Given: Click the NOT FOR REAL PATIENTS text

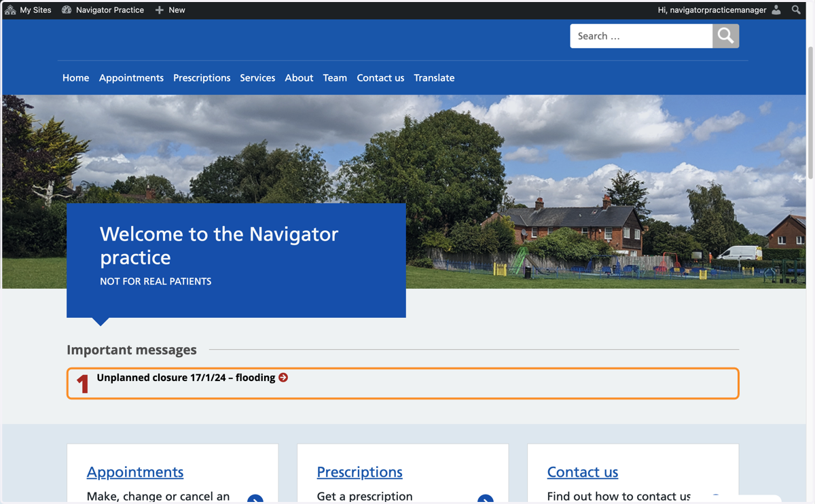Looking at the screenshot, I should coord(156,281).
